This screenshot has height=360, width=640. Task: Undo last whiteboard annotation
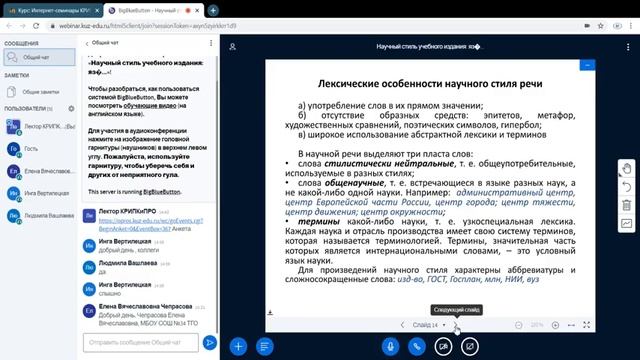(x=627, y=187)
